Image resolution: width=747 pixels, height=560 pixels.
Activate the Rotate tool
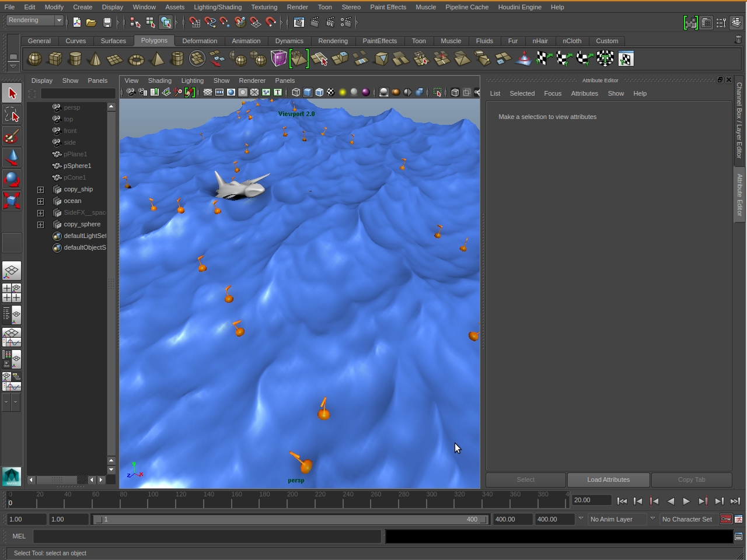tap(12, 179)
